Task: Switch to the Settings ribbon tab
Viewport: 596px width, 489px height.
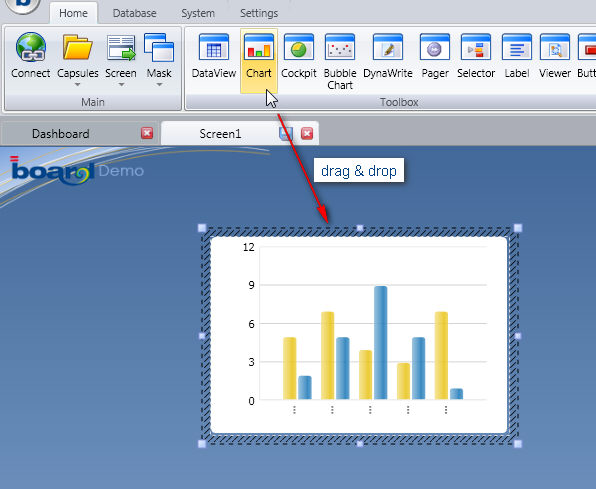Action: (259, 13)
